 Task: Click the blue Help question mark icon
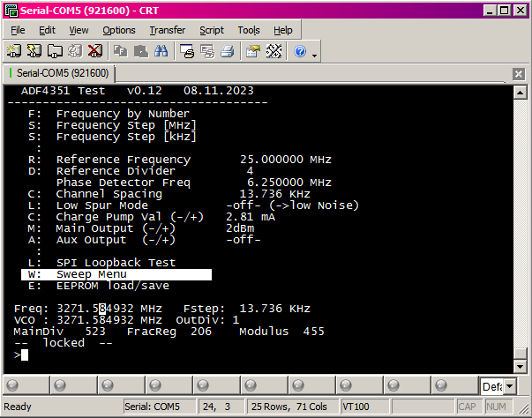pos(300,51)
